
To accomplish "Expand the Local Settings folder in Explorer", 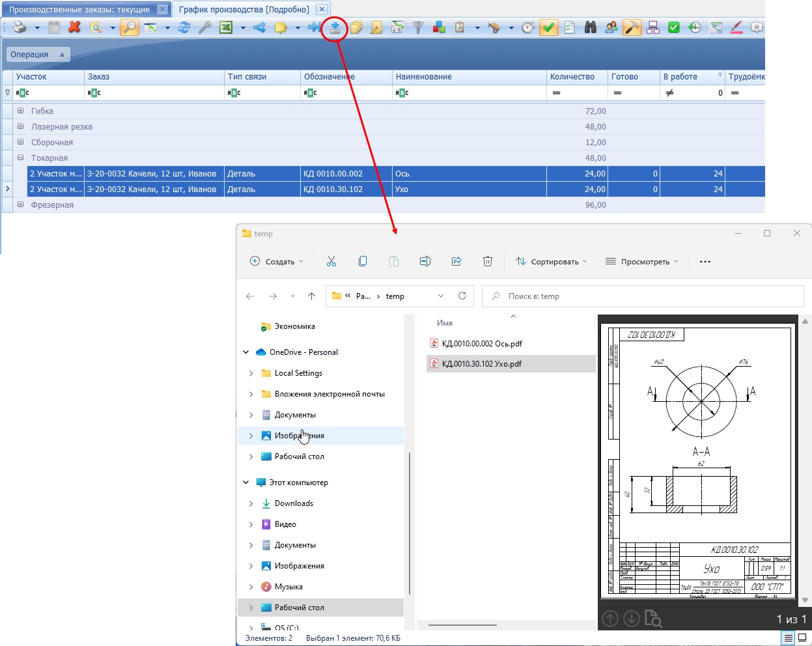I will [x=251, y=373].
